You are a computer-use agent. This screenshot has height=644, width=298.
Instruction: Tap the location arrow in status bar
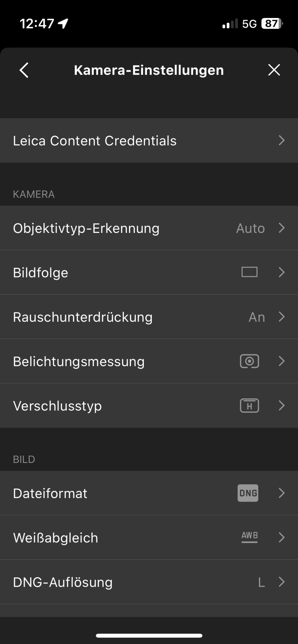[63, 23]
